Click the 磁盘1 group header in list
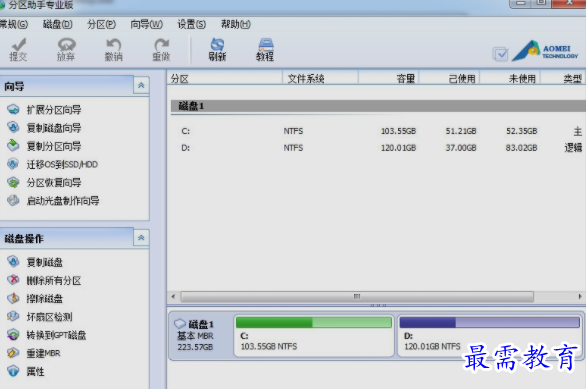This screenshot has width=586, height=389. tap(378, 106)
